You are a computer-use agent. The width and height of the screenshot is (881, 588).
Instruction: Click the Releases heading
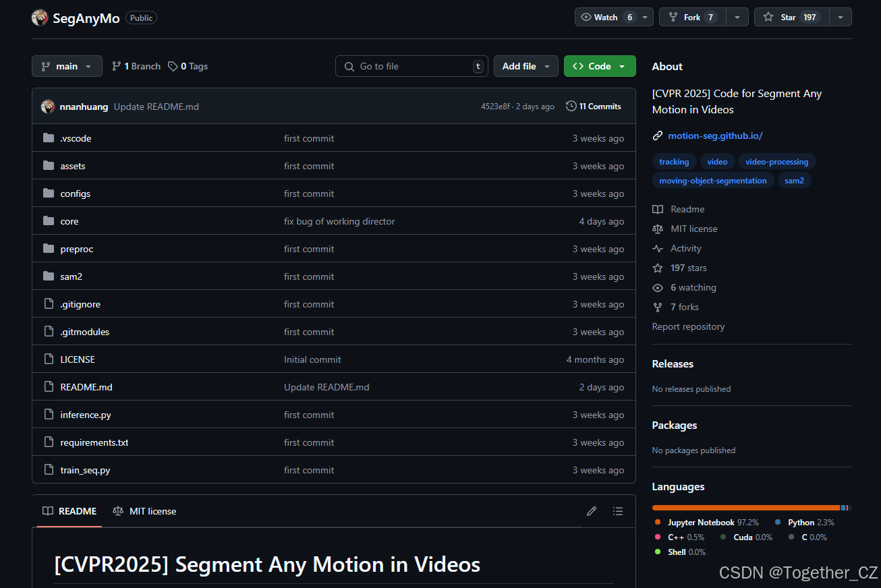(x=673, y=363)
